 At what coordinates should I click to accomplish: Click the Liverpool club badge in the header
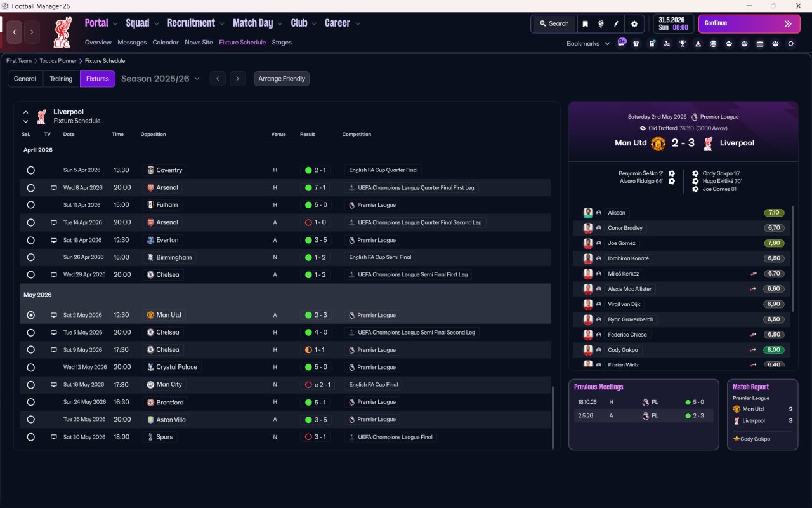[62, 32]
